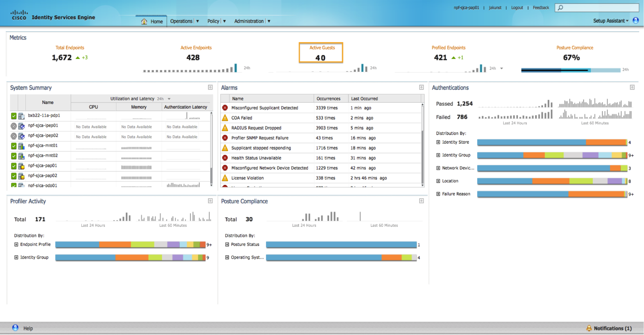Click node icon for bxb22-11a-pdp1
Viewport: 644px width, 335px height.
(21, 116)
